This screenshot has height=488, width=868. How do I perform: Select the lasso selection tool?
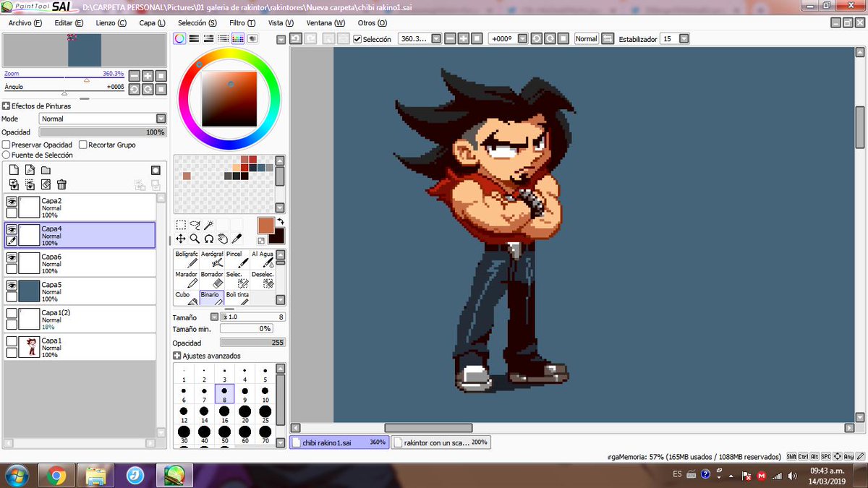point(195,225)
